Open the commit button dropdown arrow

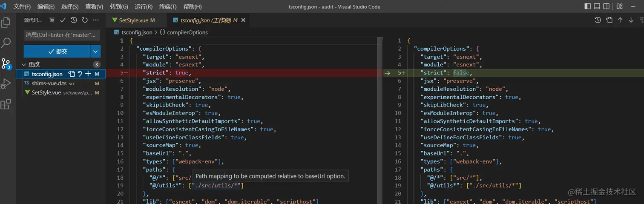pyautogui.click(x=95, y=51)
